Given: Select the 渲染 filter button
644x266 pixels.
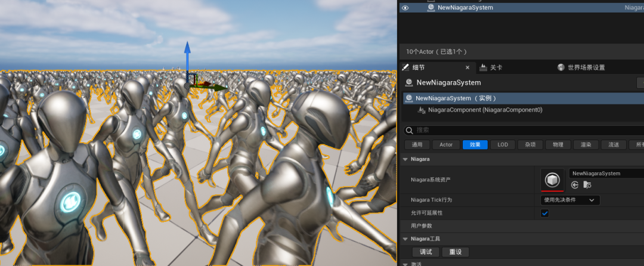Looking at the screenshot, I should click(x=586, y=144).
